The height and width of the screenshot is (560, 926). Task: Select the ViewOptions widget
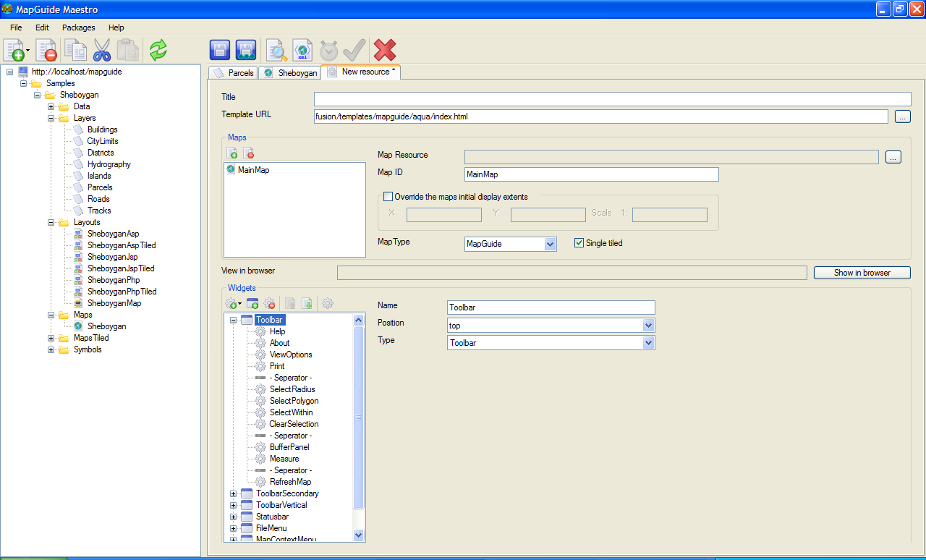coord(291,355)
